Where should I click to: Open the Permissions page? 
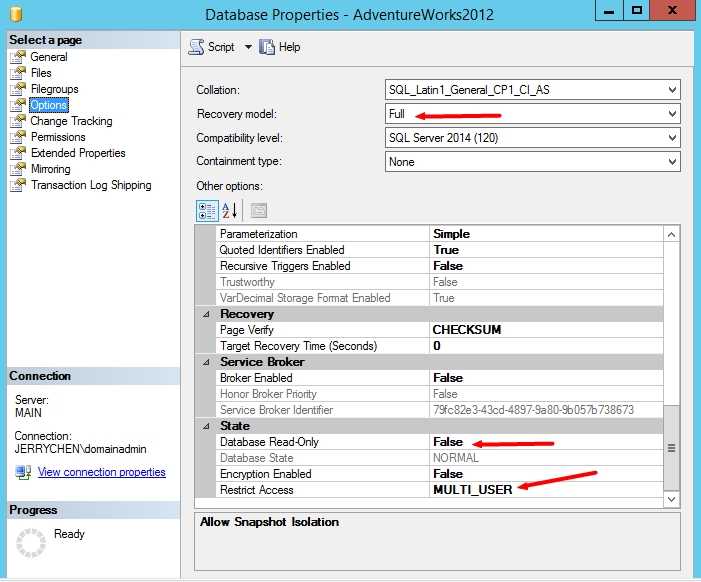58,137
